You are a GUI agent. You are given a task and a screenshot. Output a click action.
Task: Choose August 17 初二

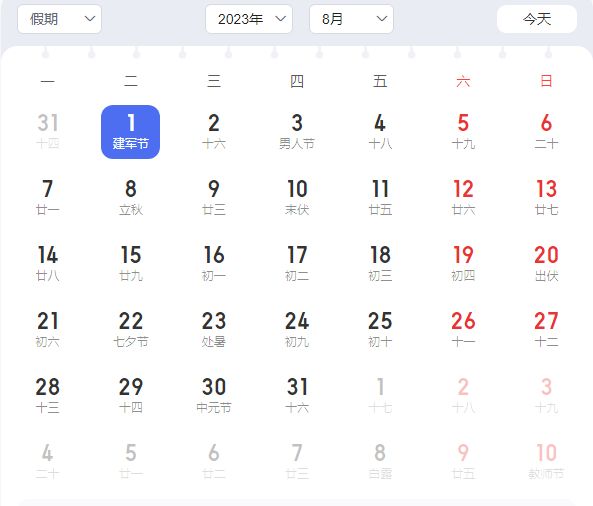[297, 264]
